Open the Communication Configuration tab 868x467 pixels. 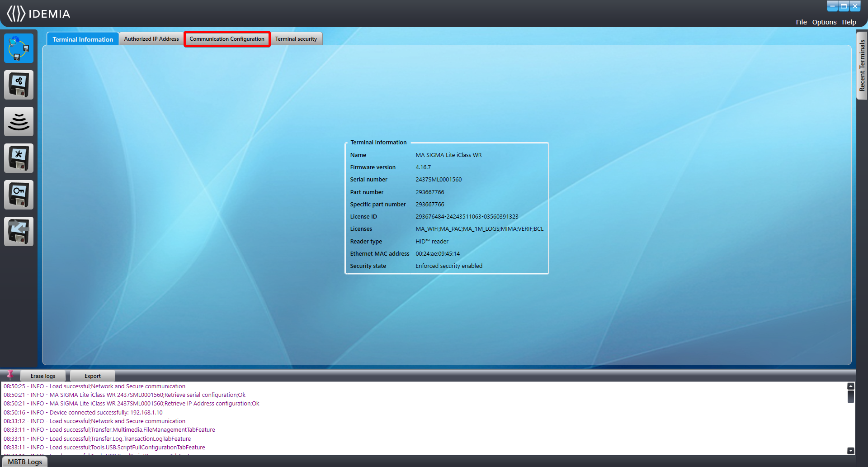point(227,39)
